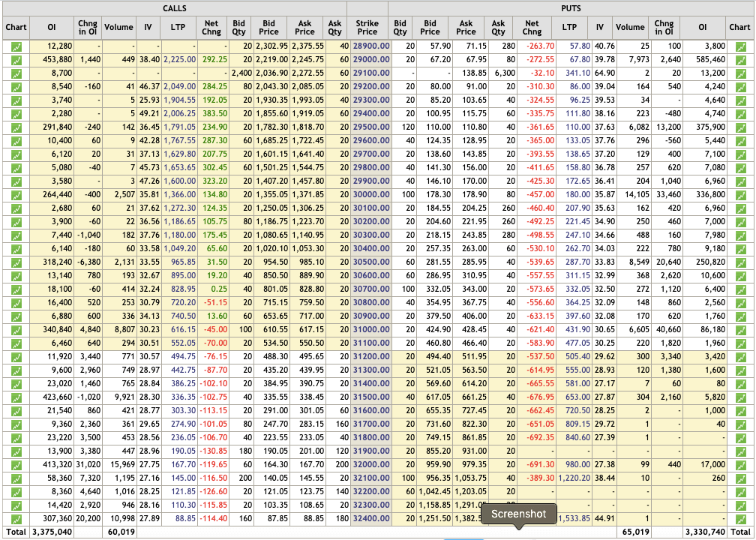Click strike price link 31900.00
Viewport: 756px width, 540px height.
tap(371, 451)
